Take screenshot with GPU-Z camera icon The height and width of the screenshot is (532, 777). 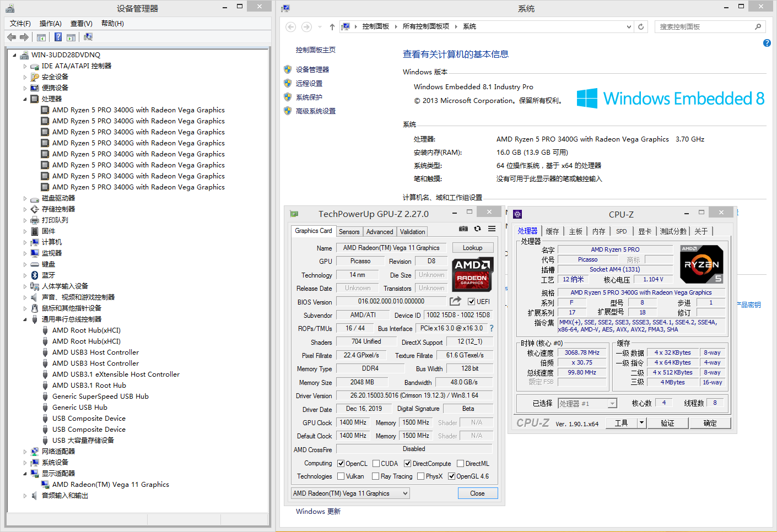[463, 229]
